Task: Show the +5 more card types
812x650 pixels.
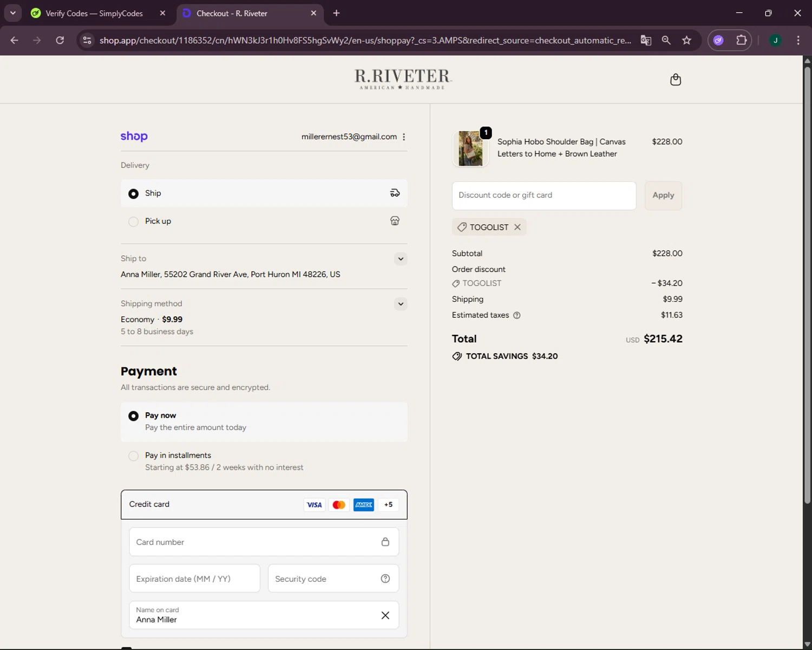Action: pyautogui.click(x=388, y=505)
